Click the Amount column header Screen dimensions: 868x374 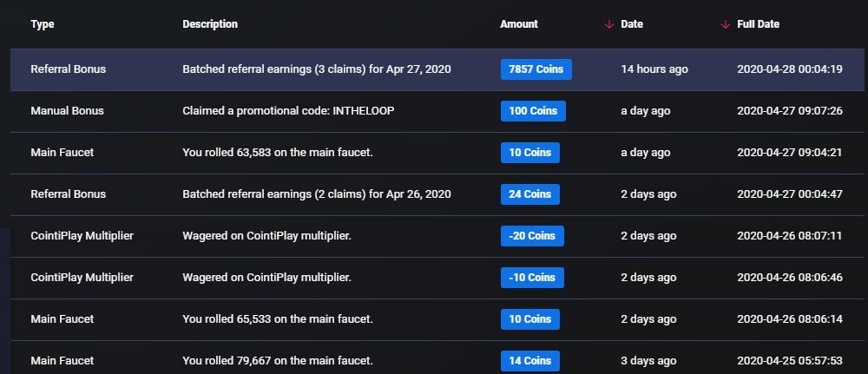pyautogui.click(x=519, y=24)
